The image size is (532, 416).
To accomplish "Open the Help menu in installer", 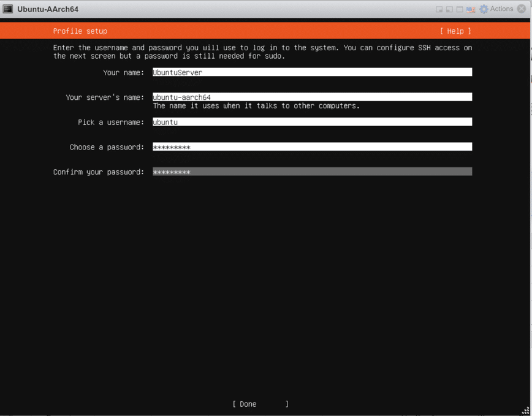I will tap(455, 31).
